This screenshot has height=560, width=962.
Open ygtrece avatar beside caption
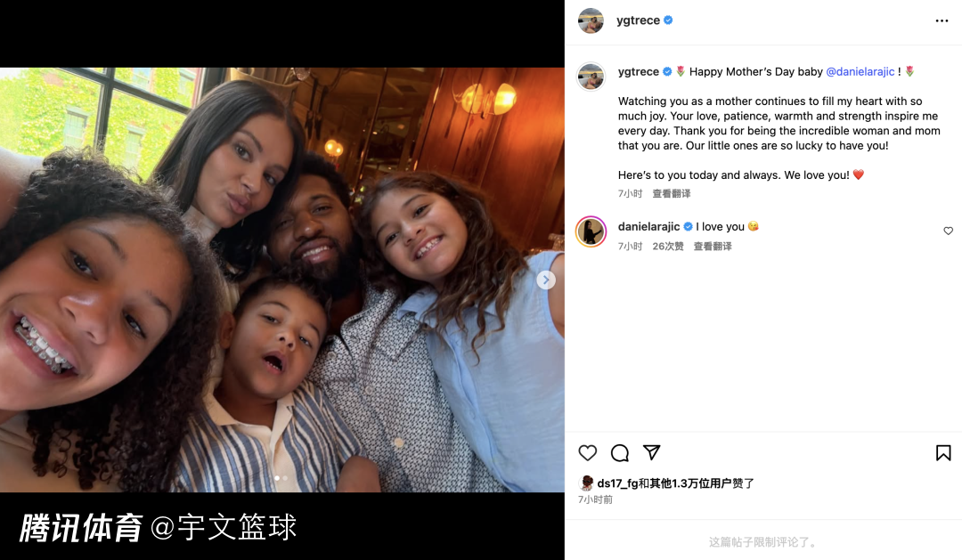point(591,77)
